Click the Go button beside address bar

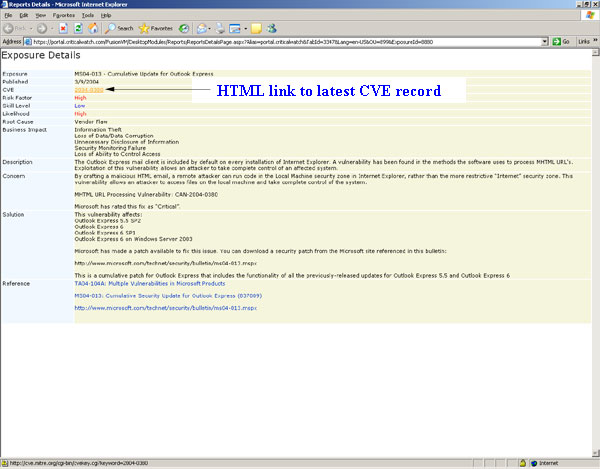click(561, 42)
